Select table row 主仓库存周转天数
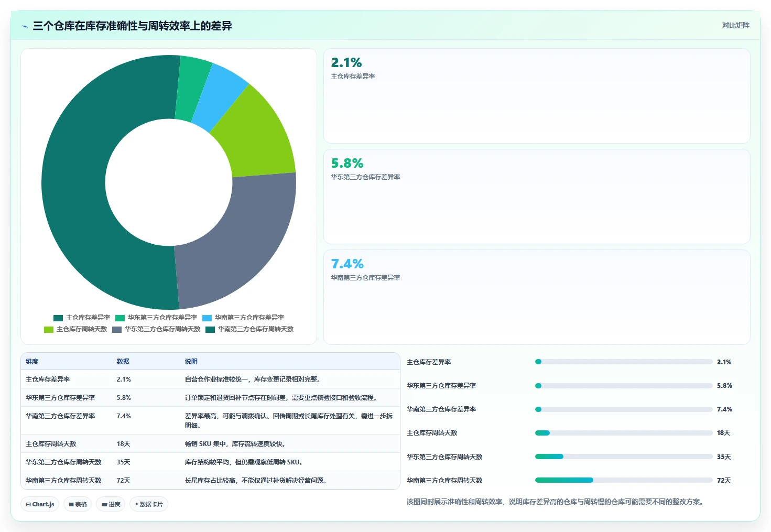The width and height of the screenshot is (771, 532). (210, 444)
